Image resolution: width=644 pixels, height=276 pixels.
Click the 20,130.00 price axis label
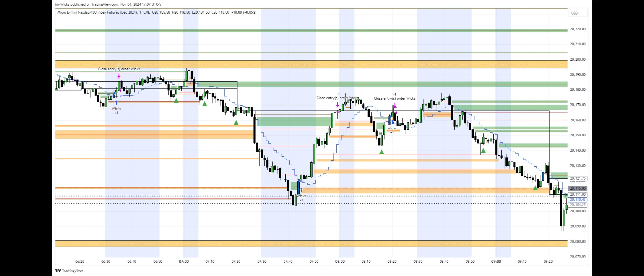click(578, 166)
